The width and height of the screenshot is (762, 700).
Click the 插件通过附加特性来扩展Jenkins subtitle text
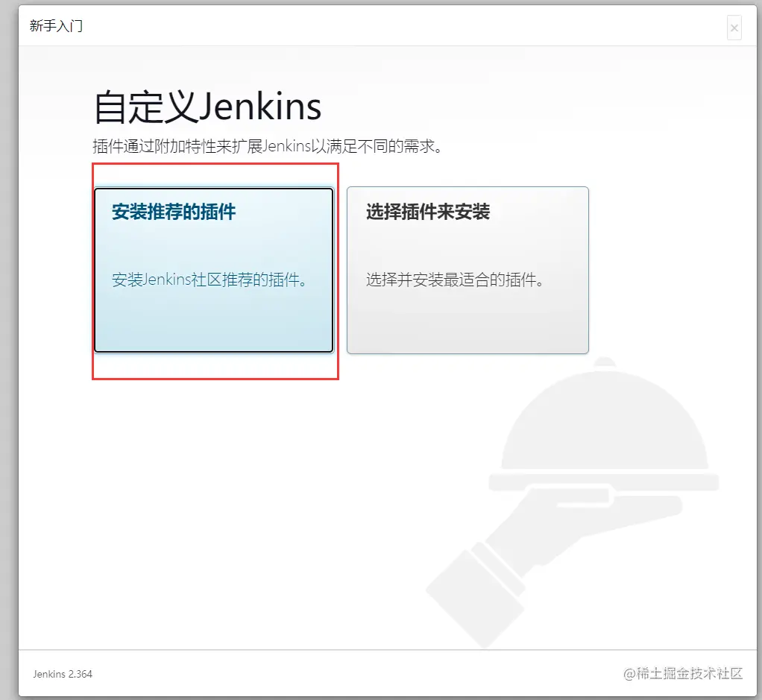pyautogui.click(x=268, y=145)
